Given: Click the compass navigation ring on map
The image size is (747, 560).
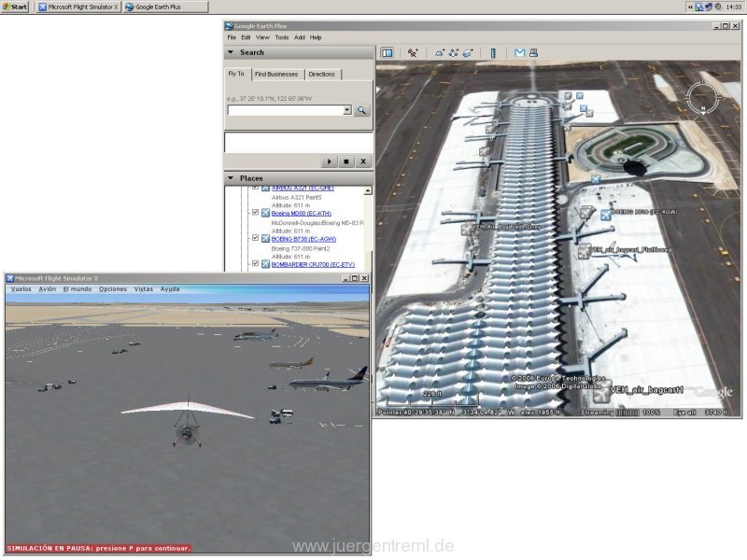Looking at the screenshot, I should [702, 98].
